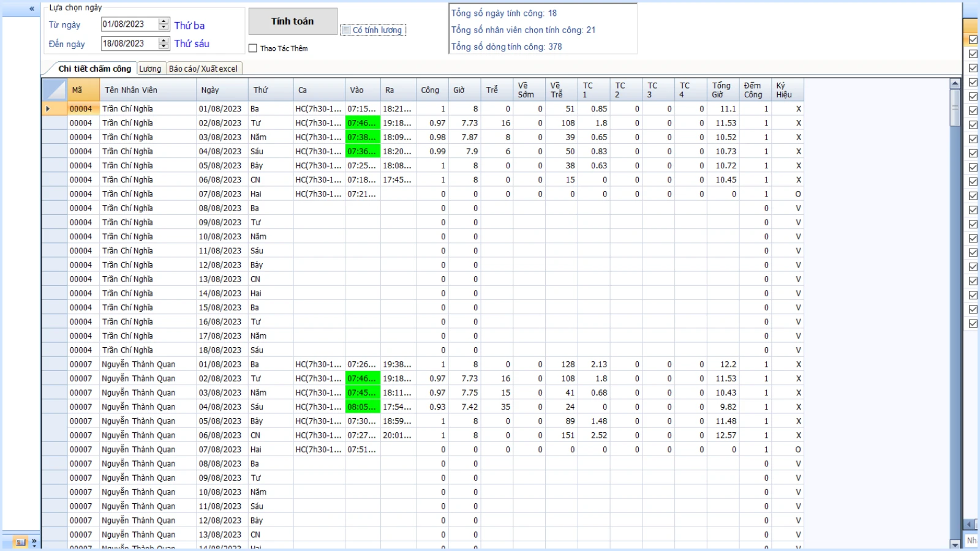980x551 pixels.
Task: Click the grid's vertical scrollbar up arrow
Action: click(955, 83)
